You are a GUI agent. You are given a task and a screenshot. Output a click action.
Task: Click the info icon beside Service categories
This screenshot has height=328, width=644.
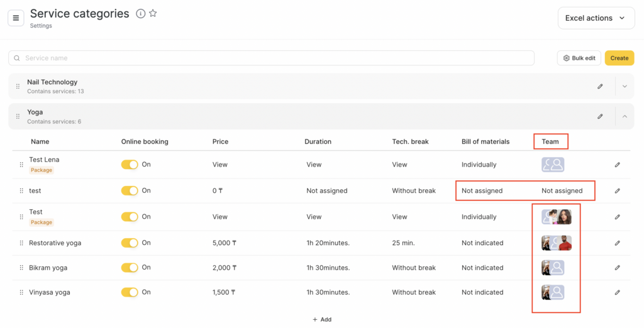tap(141, 14)
